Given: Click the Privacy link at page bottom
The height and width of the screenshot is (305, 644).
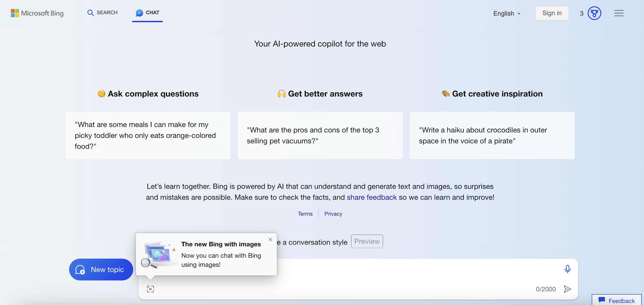Looking at the screenshot, I should point(333,213).
